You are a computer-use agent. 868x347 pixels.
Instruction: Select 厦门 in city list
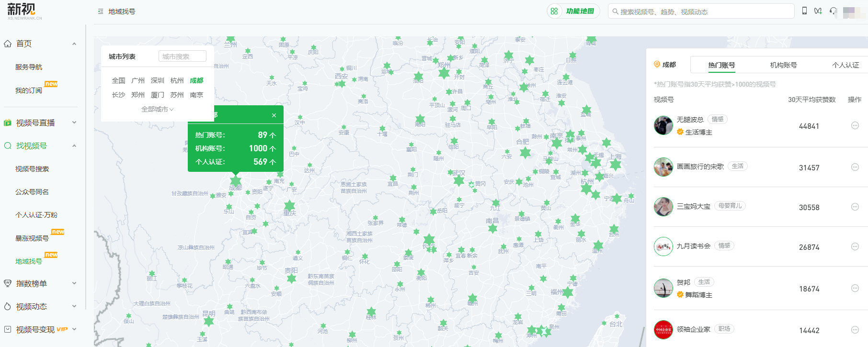click(158, 95)
